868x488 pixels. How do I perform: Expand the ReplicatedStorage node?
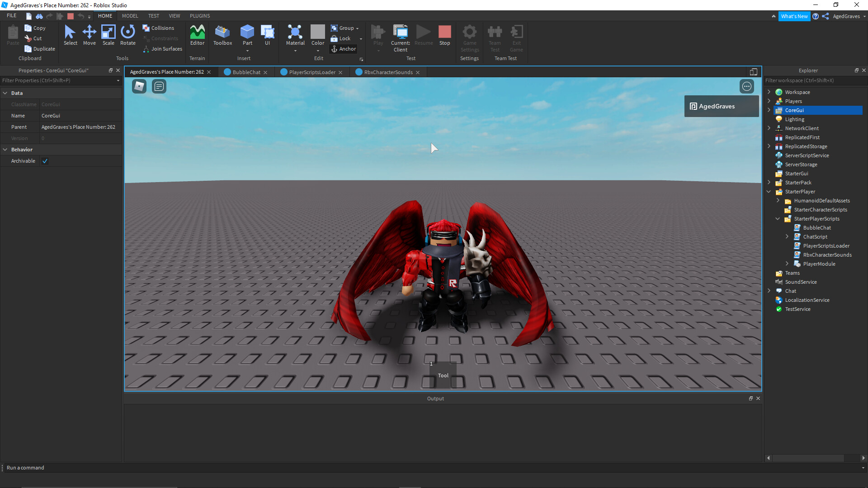pos(769,146)
